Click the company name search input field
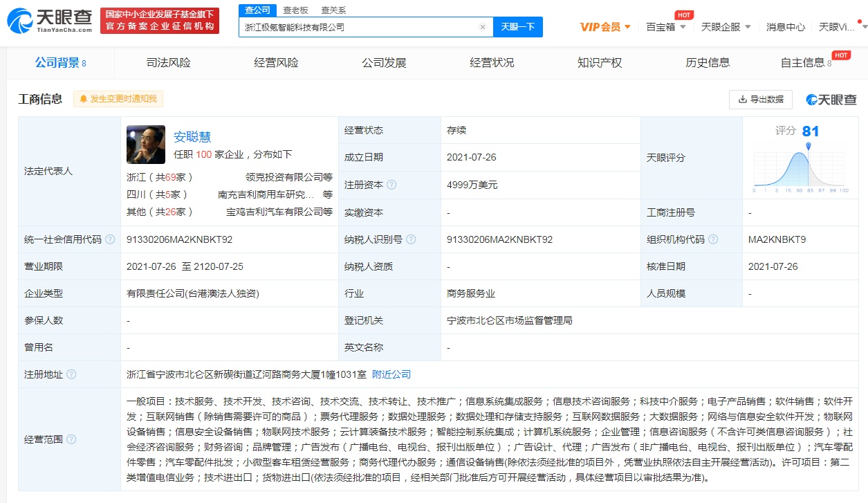Image resolution: width=868 pixels, height=503 pixels. [360, 27]
